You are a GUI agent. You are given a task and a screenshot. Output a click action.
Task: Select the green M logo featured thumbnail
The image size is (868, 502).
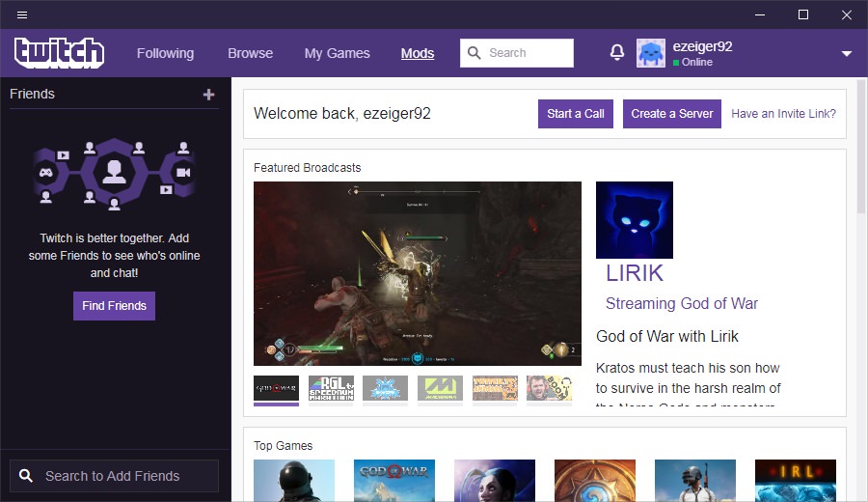[440, 388]
